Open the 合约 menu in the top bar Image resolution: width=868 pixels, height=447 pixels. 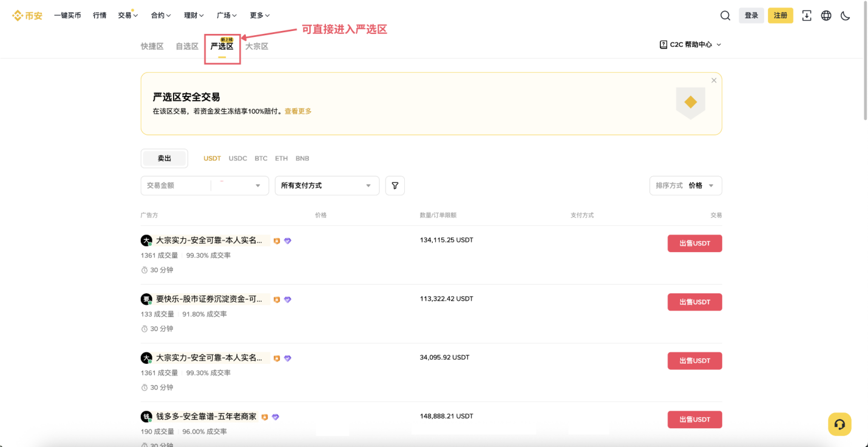point(160,15)
